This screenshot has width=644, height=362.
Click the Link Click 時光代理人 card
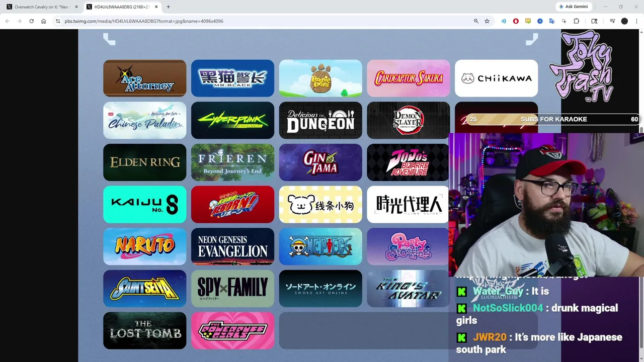(x=408, y=204)
